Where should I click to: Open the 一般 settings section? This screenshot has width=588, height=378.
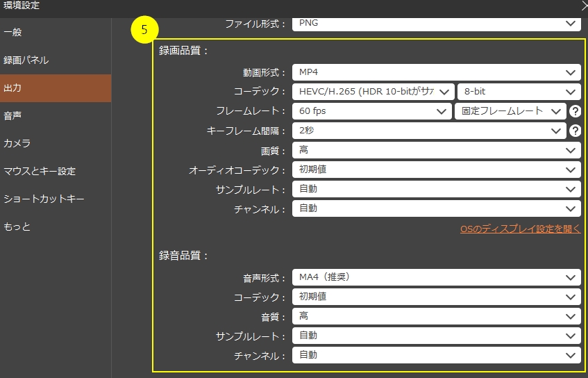click(x=56, y=32)
